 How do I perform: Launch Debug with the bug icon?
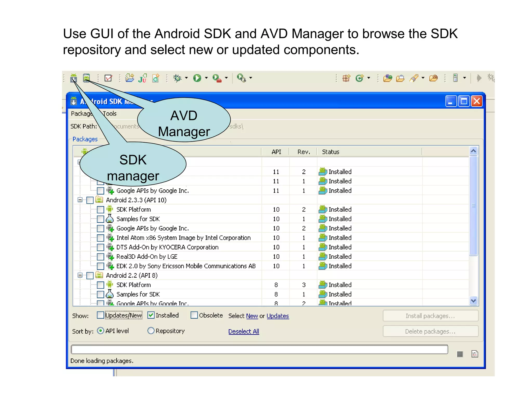point(177,78)
